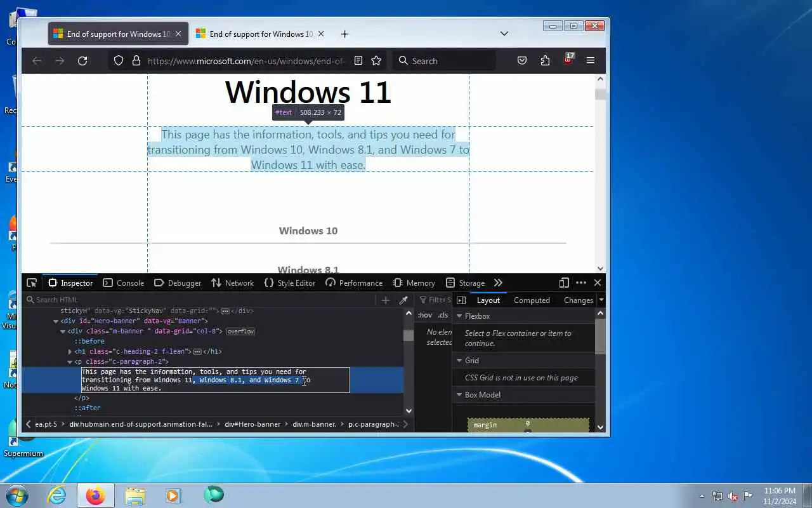Viewport: 812px width, 508px height.
Task: Open the Network tab
Action: tap(233, 283)
